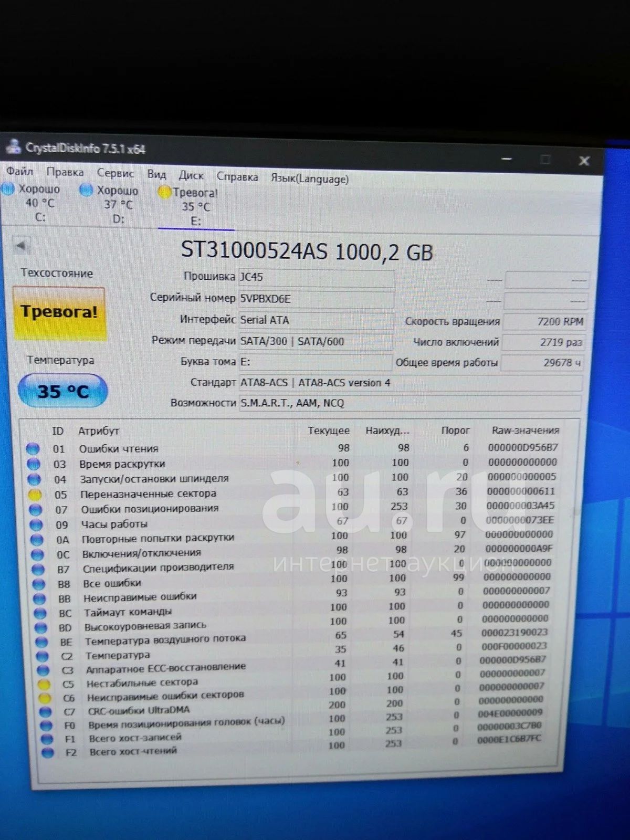Click the power-on count value 2719 раз

coord(543,342)
